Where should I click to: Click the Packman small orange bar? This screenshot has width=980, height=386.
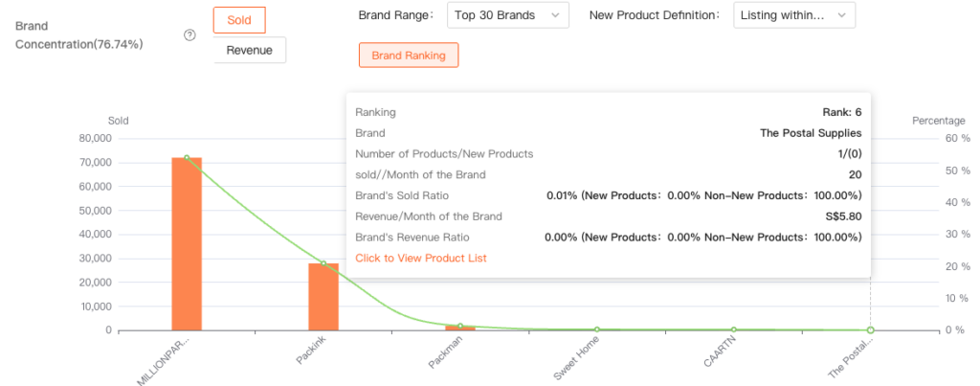(460, 328)
